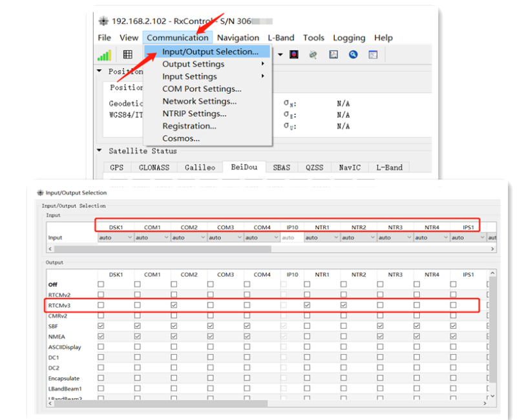Click the RxControl app icon in title bar
The image size is (526, 420).
[103, 21]
